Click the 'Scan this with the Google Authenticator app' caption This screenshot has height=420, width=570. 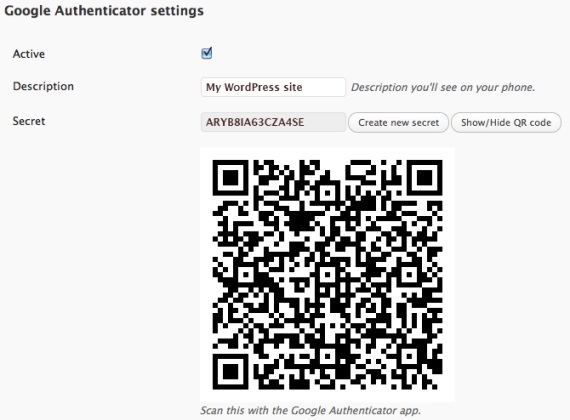[x=310, y=411]
